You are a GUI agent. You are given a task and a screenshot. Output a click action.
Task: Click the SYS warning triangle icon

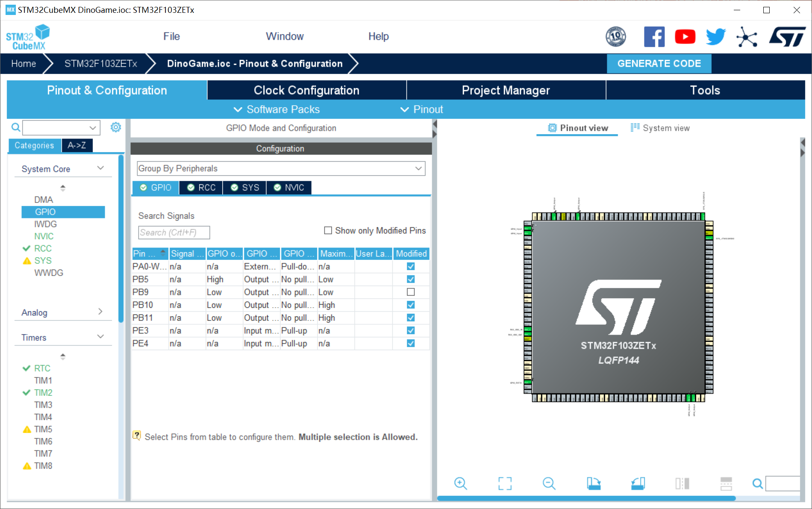point(27,261)
